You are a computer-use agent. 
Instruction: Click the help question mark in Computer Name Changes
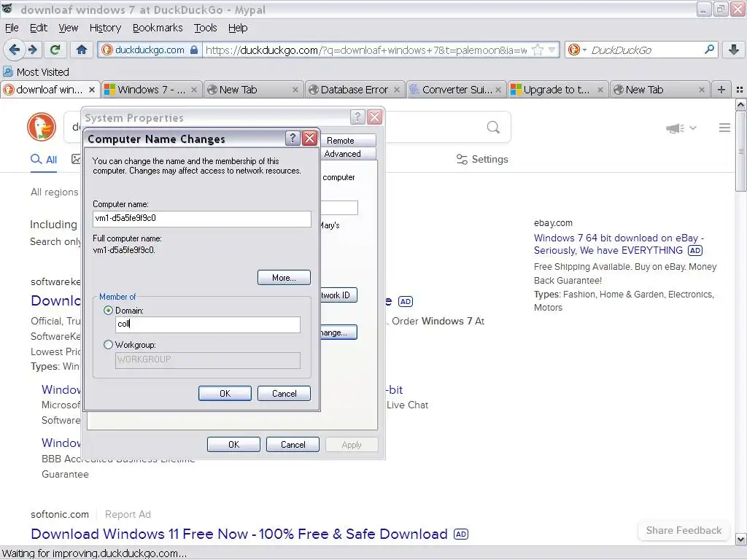293,139
